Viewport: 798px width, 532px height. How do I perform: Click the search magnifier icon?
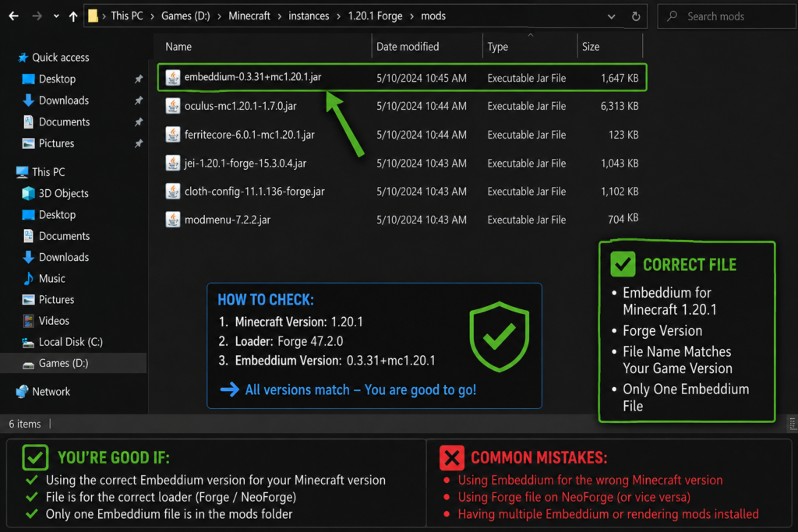point(673,16)
